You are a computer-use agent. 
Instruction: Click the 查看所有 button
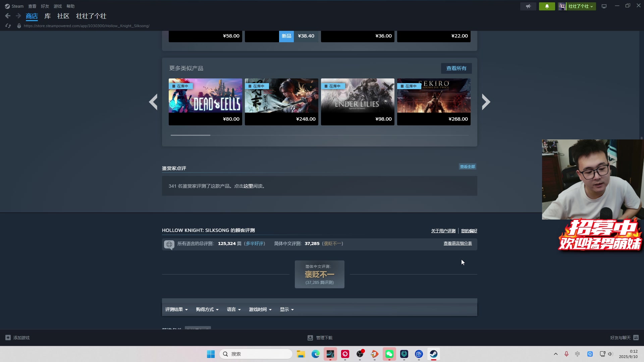[456, 68]
